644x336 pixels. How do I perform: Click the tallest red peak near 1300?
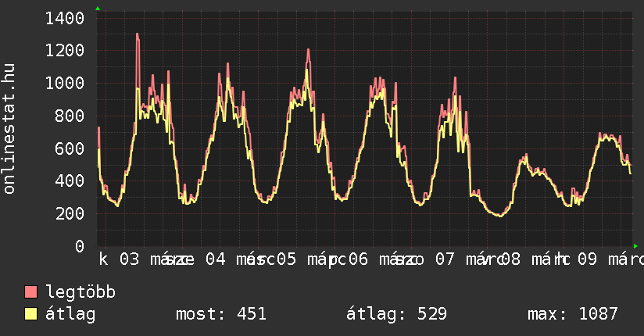click(138, 34)
